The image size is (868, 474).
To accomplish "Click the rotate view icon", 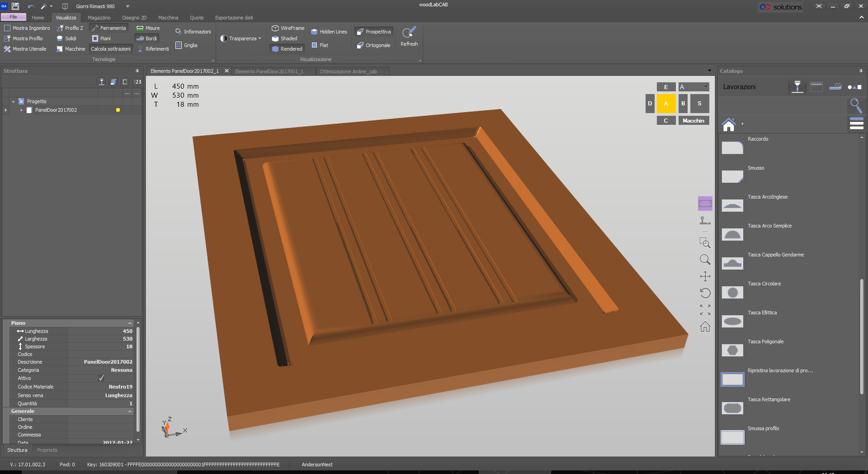I will 705,293.
